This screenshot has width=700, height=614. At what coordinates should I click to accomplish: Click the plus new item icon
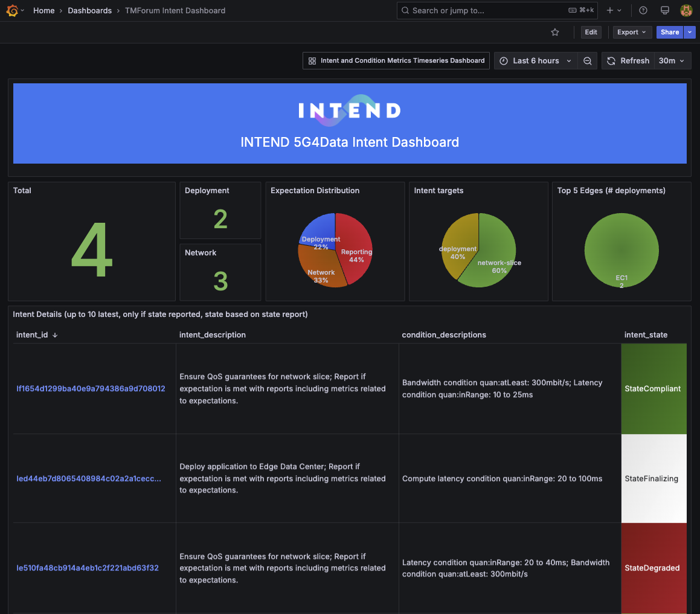click(x=610, y=10)
